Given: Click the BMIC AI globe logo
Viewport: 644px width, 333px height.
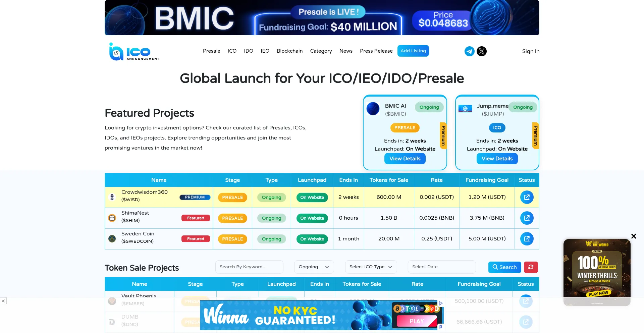Looking at the screenshot, I should 373,109.
